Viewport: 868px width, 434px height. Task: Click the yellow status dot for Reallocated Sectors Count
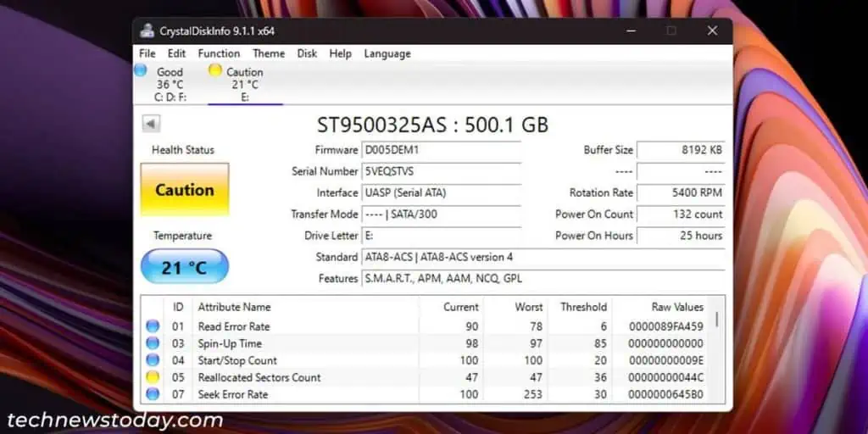tap(153, 377)
